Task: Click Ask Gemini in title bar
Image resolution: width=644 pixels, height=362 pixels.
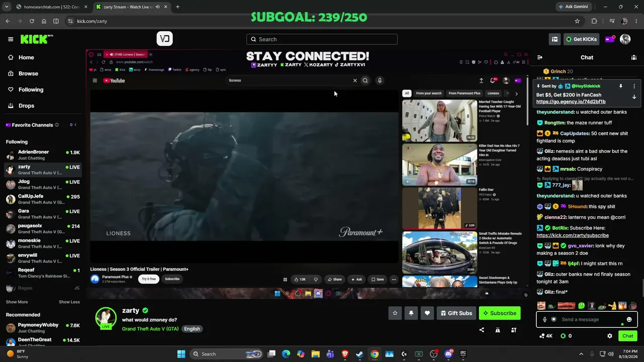Action: [x=573, y=7]
